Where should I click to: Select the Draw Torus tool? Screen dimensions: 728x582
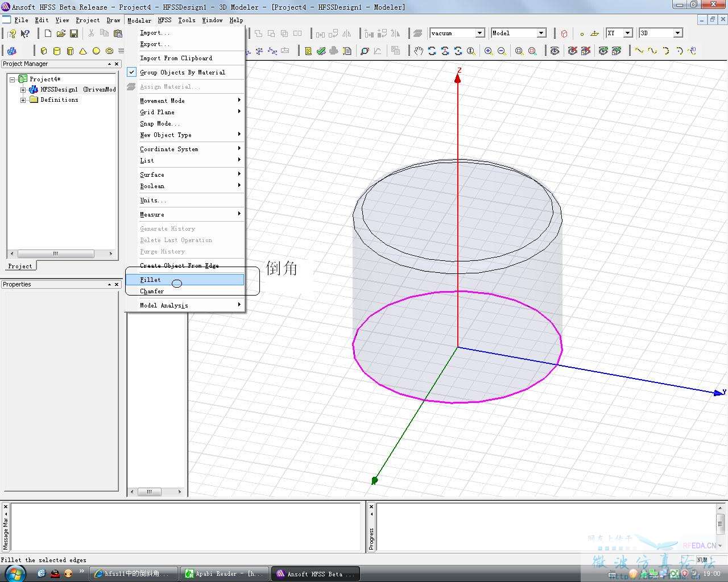109,51
